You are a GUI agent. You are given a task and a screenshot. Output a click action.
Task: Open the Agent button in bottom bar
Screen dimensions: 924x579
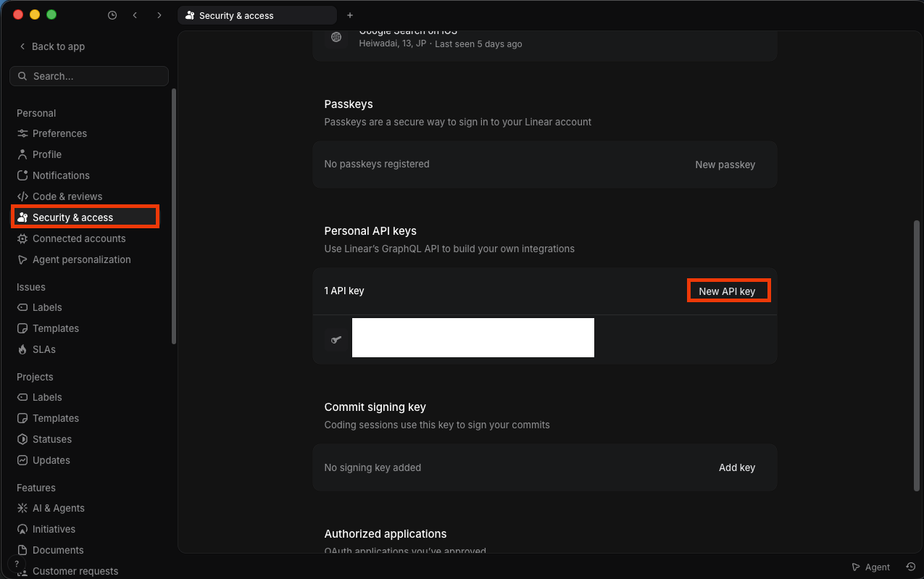click(871, 567)
